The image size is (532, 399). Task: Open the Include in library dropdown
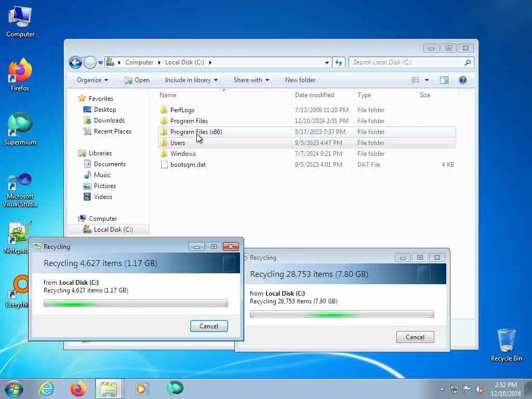(191, 80)
